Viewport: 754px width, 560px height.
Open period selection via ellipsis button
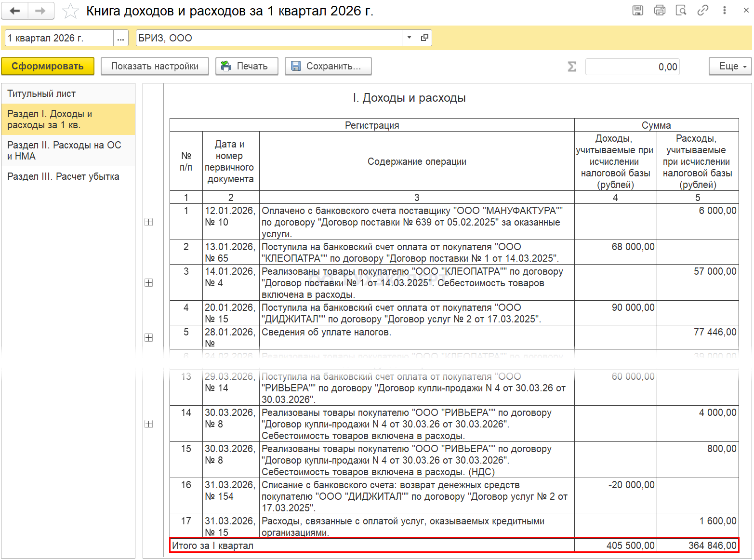(121, 38)
